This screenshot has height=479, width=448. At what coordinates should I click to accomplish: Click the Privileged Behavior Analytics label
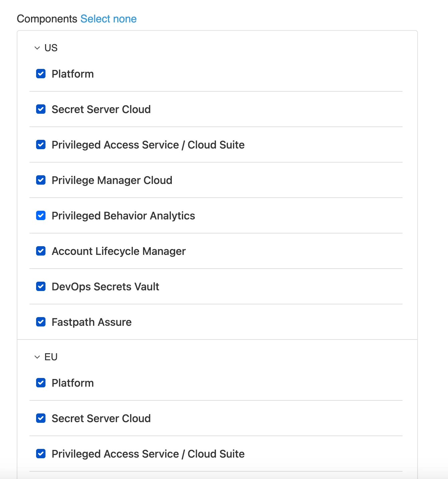pos(123,216)
